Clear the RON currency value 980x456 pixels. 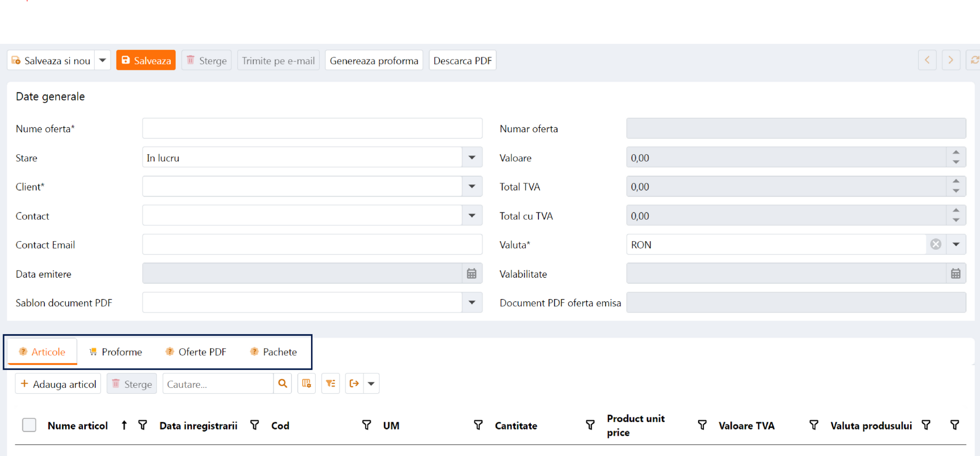(x=936, y=244)
